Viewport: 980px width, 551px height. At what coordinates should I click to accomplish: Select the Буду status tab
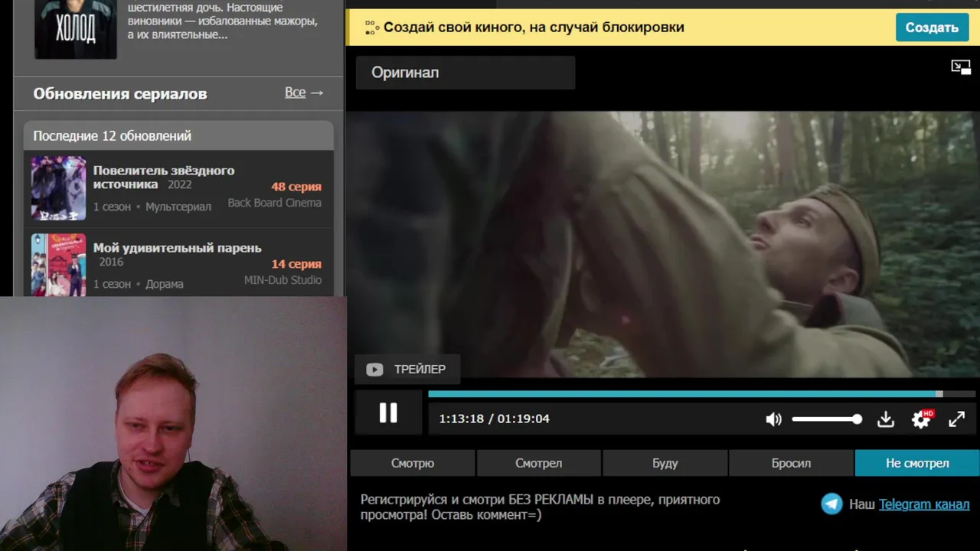[665, 463]
